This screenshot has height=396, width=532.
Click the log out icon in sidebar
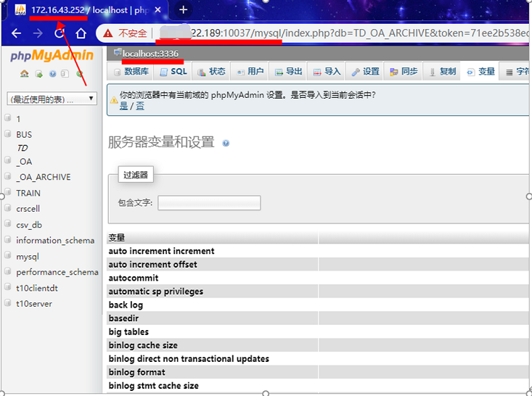38,74
